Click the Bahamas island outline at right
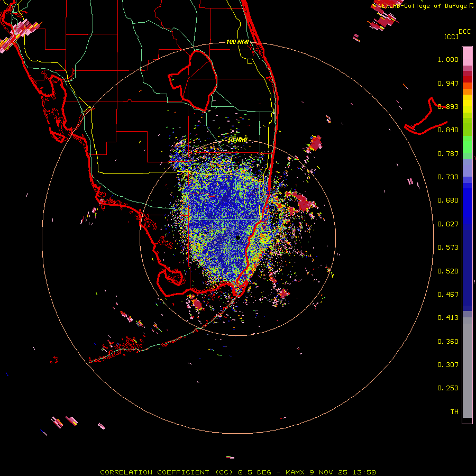Viewport: 476px width, 476px height. point(426,117)
